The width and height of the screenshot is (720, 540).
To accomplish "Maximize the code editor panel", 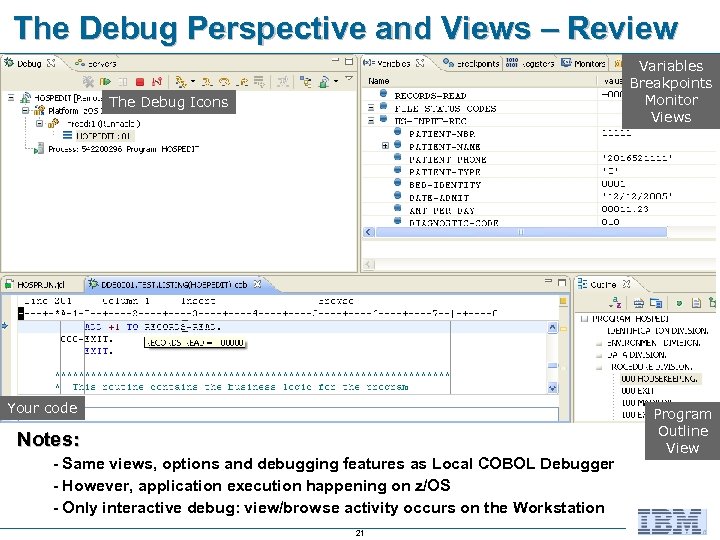I will (x=562, y=282).
